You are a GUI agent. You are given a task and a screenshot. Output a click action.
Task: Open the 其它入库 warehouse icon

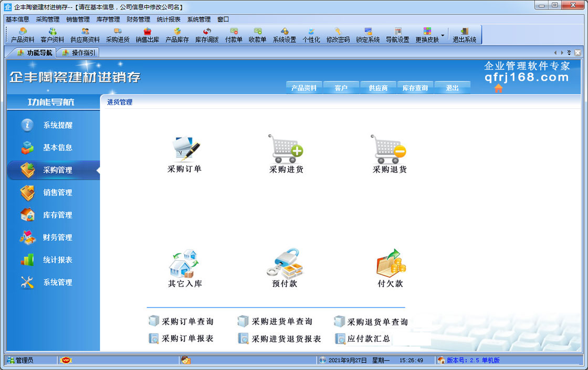tap(184, 264)
